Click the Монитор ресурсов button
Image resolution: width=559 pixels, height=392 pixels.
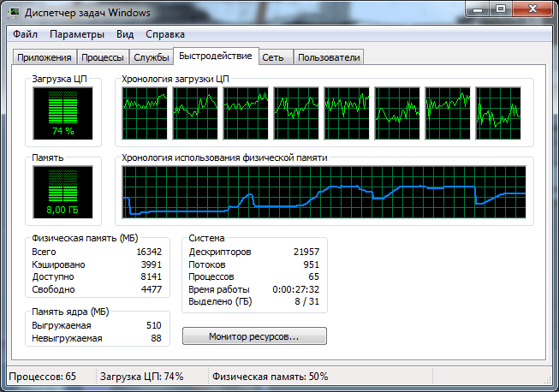(254, 336)
